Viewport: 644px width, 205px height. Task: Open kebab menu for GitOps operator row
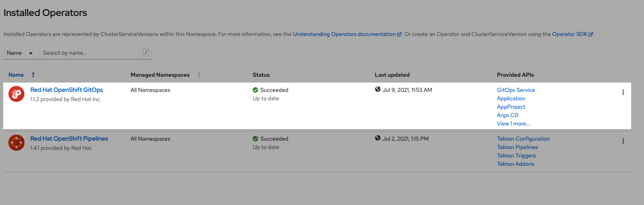click(x=623, y=92)
